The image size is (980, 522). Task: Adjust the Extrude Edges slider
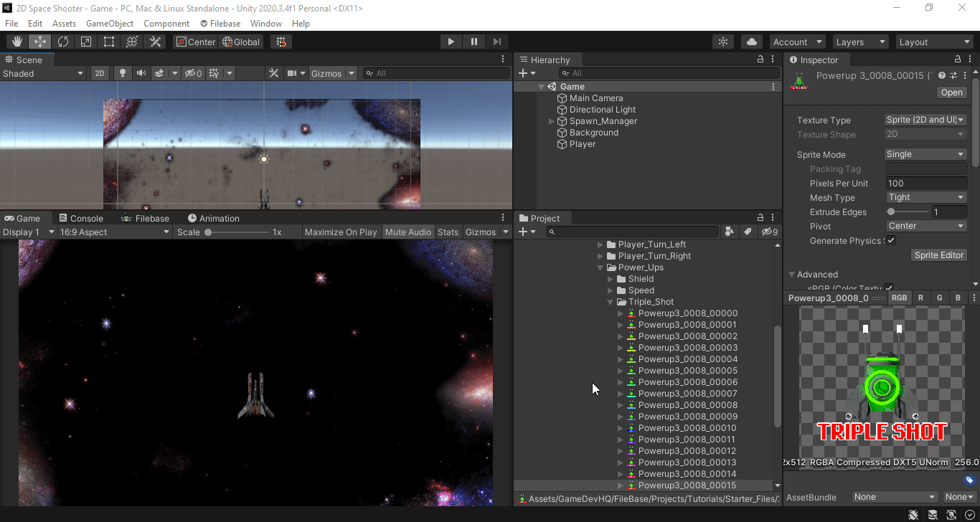tap(908, 212)
